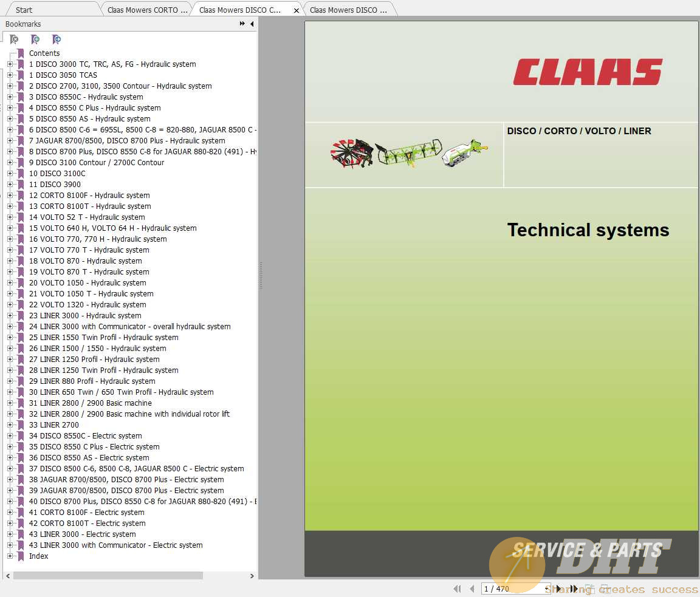Select '35 DISCO 8550 C Plus - Electric system'

coord(94,446)
